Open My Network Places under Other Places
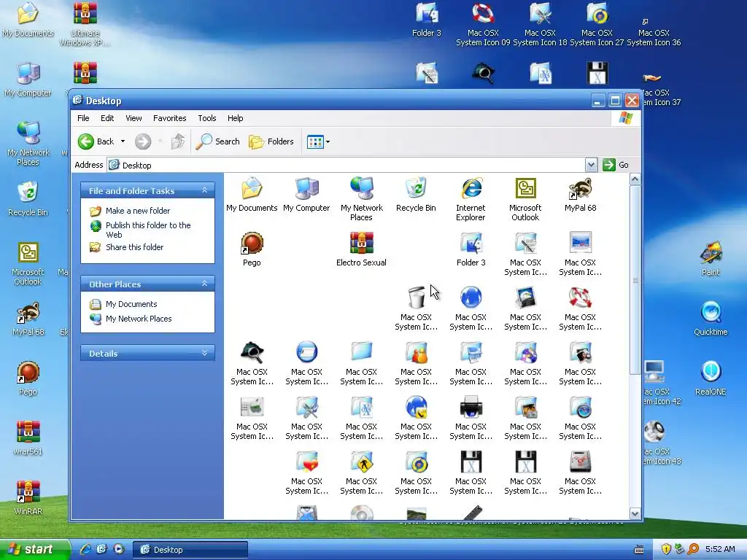 click(x=139, y=319)
